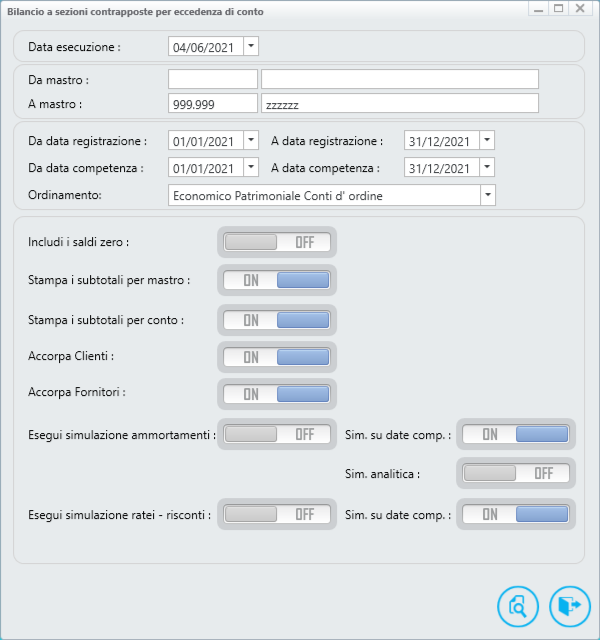Minimize the Bilancio window
600x640 pixels.
(539, 8)
